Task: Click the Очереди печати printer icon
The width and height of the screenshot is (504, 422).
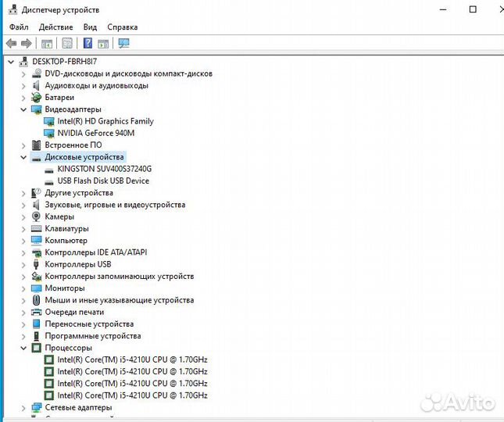Action: point(36,312)
